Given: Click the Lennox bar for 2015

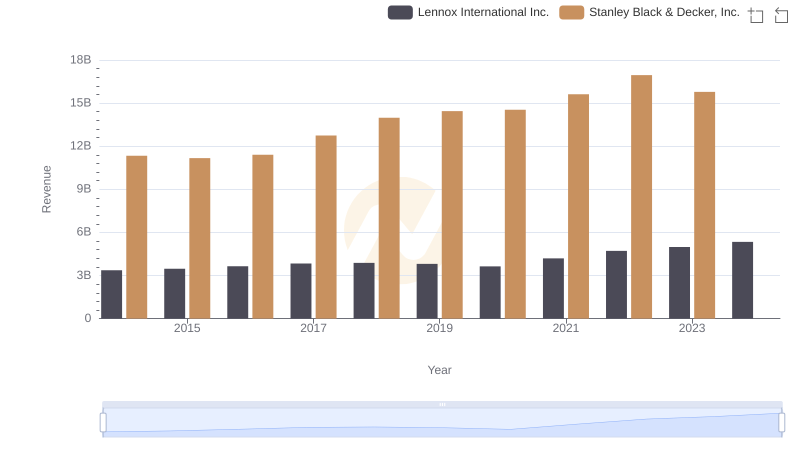Looking at the screenshot, I should pos(174,294).
